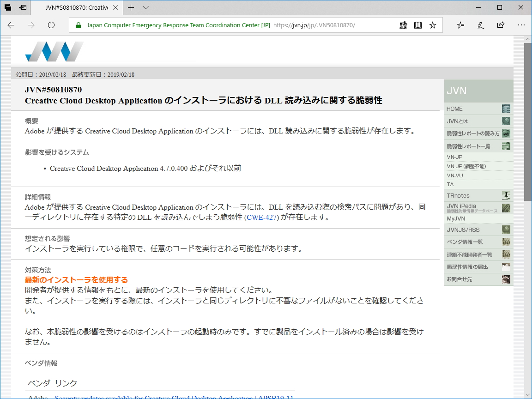Open HOME in the JVN sidebar
The image size is (532, 399).
click(478, 109)
